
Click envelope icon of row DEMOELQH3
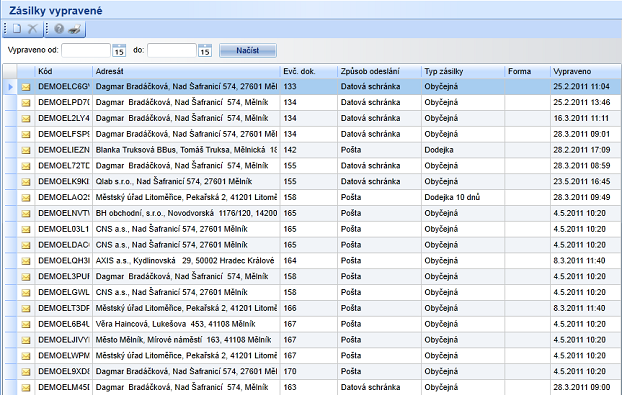(26, 261)
